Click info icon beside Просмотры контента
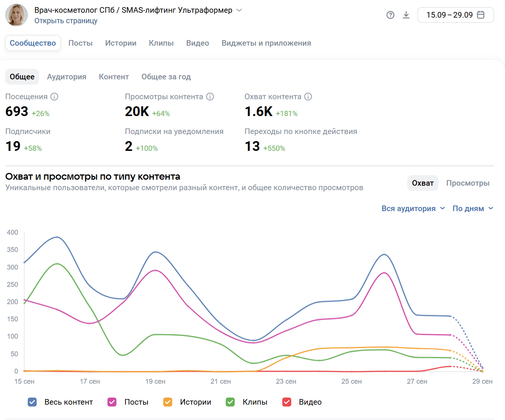Viewport: 505px width, 420px height. click(x=210, y=97)
